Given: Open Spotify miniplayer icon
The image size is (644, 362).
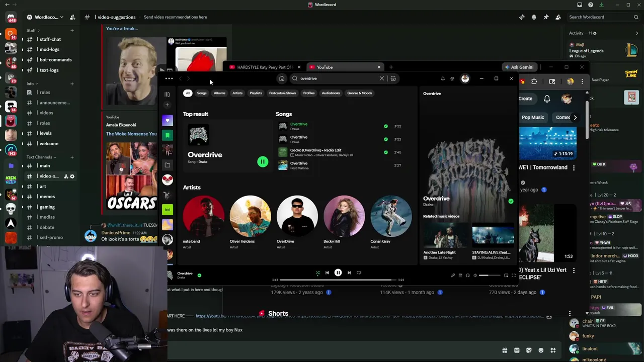Looking at the screenshot, I should [506, 275].
